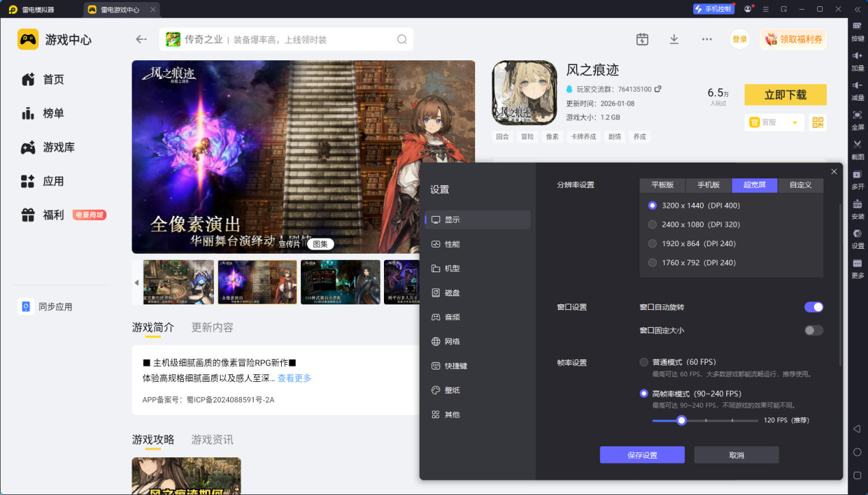Switch to the 手机版 resolution tab
This screenshot has width=868, height=495.
[x=709, y=185]
